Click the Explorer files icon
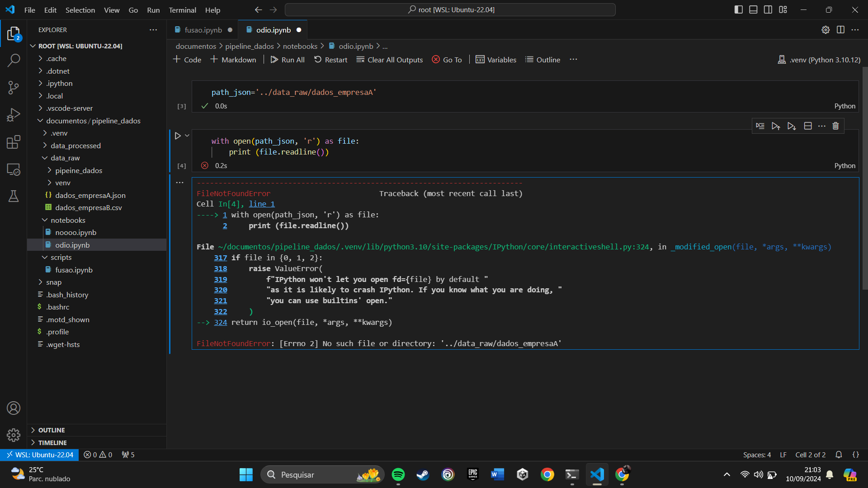This screenshot has width=868, height=488. tap(14, 33)
